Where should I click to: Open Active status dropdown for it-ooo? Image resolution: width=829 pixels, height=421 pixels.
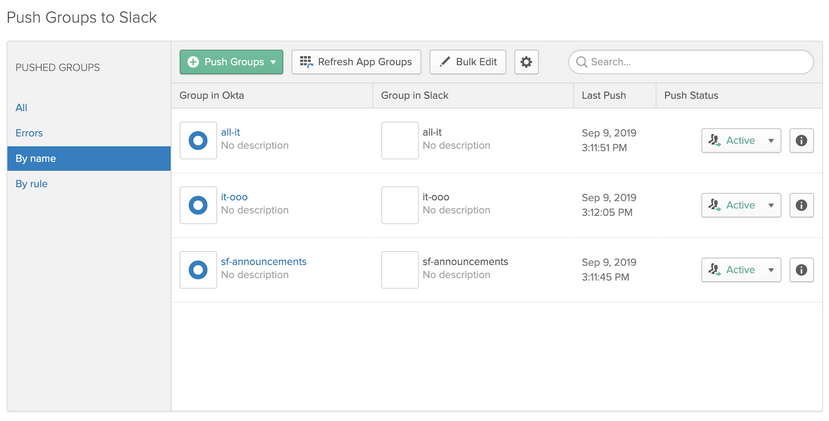pos(740,205)
